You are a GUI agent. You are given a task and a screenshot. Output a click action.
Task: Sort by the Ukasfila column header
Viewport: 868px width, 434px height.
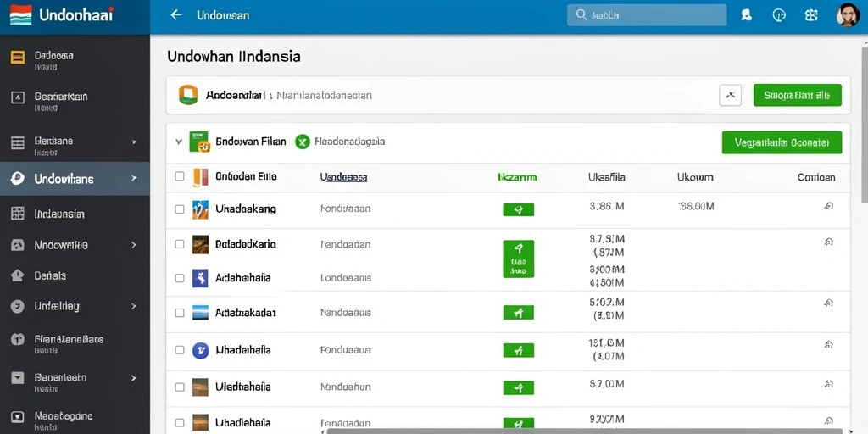(x=607, y=177)
